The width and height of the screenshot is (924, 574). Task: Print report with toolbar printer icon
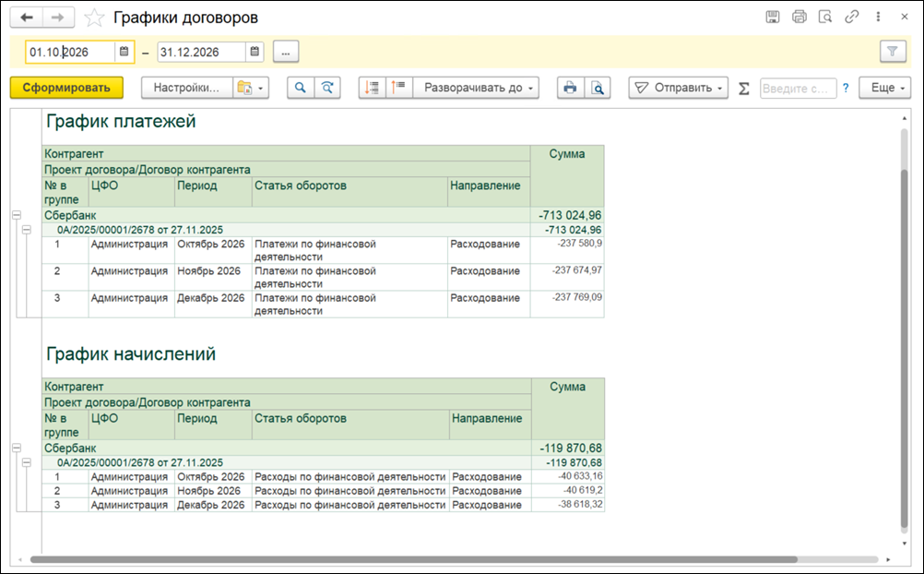pos(571,88)
